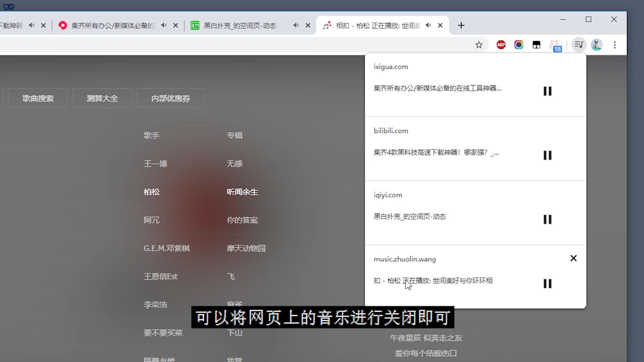This screenshot has height=362, width=644.
Task: Pause the bilibili.com video playback
Action: [547, 155]
